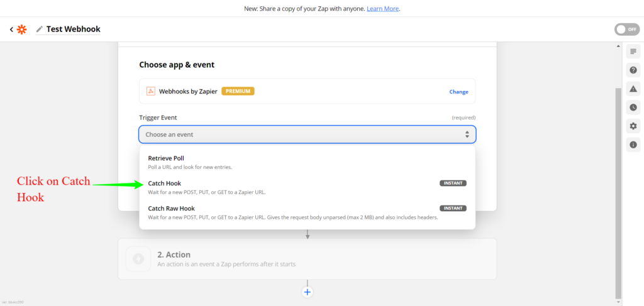The width and height of the screenshot is (644, 306).
Task: Open the 2. Action step
Action: click(307, 259)
